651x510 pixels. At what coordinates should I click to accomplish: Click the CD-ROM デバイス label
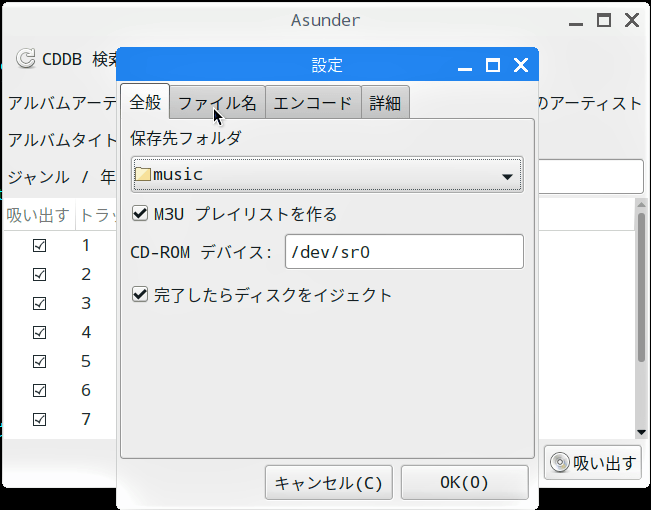(x=201, y=252)
